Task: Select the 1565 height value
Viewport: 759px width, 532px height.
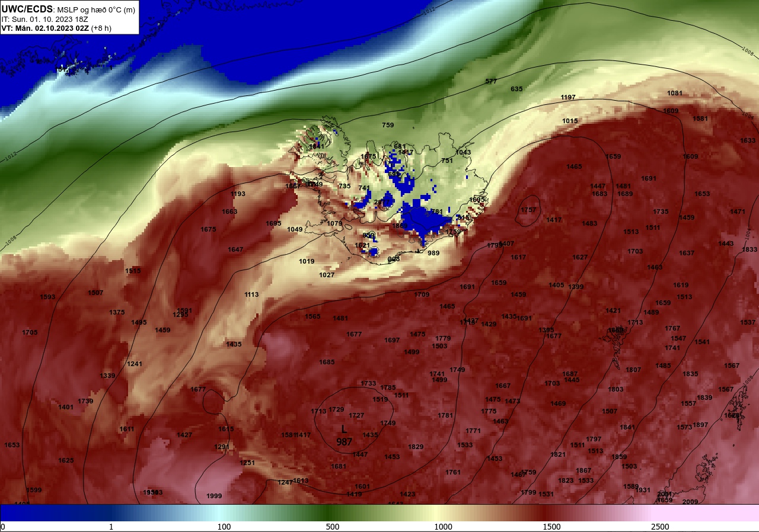Action: tap(312, 316)
